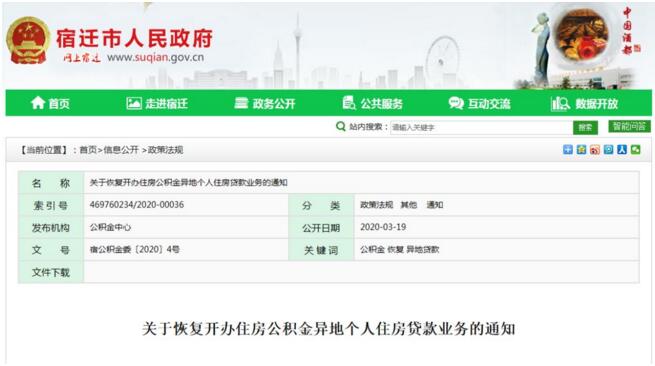Select 互动交流 in navigation bar
The image size is (655, 366).
pyautogui.click(x=480, y=103)
